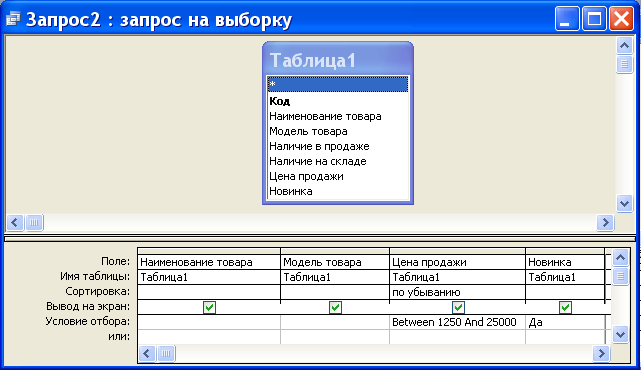Screen dimensions: 641x370
Task: Click table name cell under Цена продажи
Action: click(x=457, y=277)
